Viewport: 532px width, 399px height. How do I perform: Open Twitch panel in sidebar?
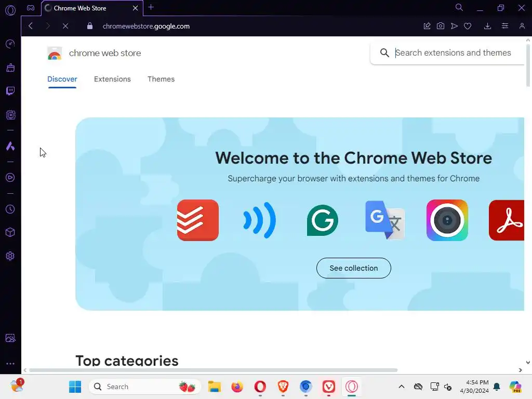(x=10, y=91)
